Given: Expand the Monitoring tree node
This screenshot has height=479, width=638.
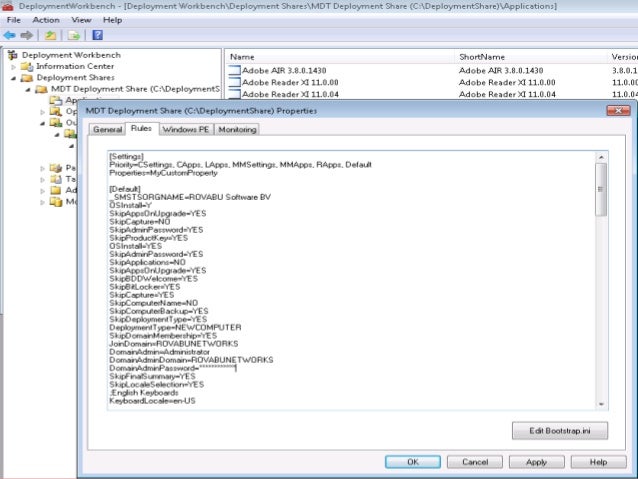Looking at the screenshot, I should pyautogui.click(x=43, y=202).
